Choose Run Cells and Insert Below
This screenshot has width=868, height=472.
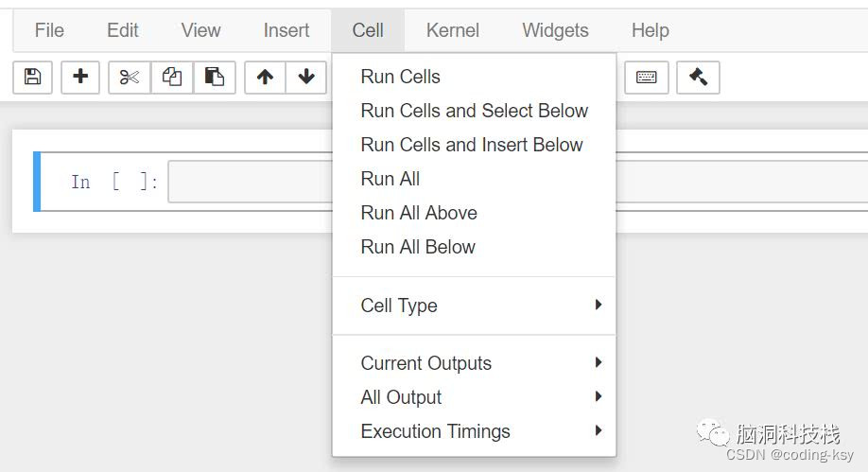474,145
